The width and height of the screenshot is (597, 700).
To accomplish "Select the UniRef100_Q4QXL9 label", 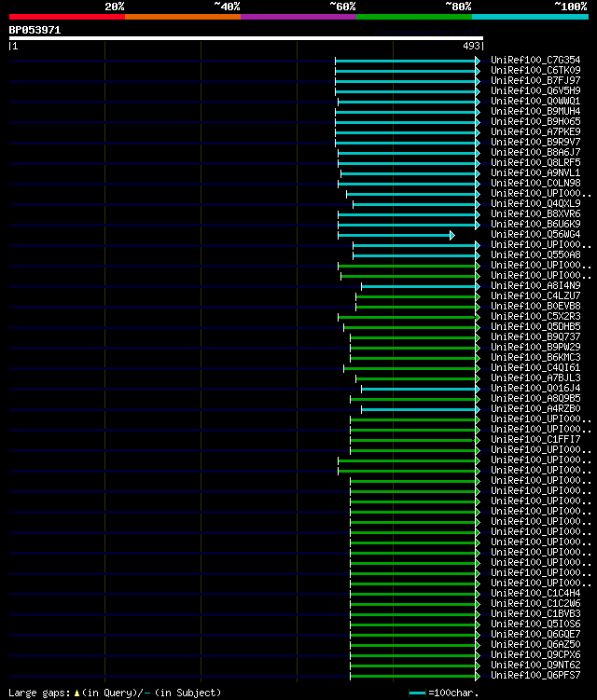I will tap(535, 203).
